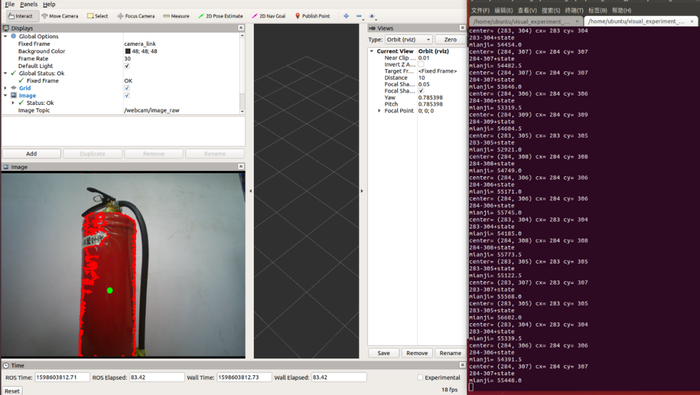The image size is (700, 395).
Task: Select the Publish Point tool
Action: coord(312,16)
